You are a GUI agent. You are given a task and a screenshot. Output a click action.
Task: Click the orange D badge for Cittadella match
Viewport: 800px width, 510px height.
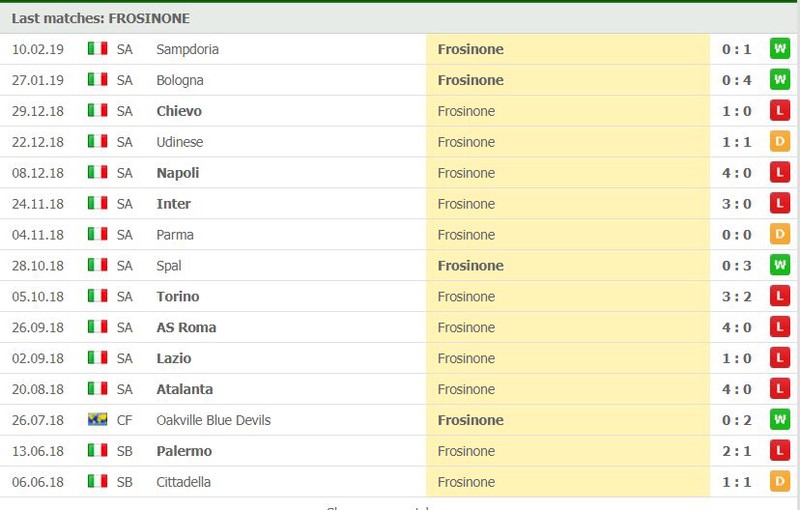(x=780, y=482)
